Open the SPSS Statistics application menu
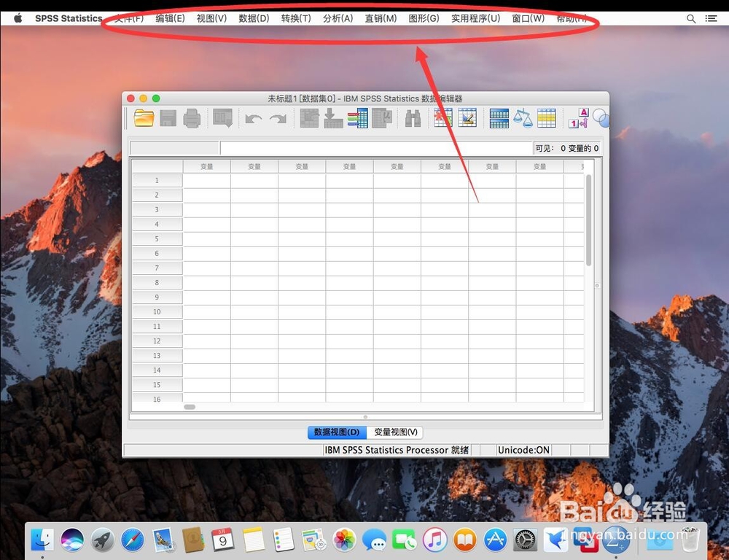The height and width of the screenshot is (560, 729). [x=69, y=19]
